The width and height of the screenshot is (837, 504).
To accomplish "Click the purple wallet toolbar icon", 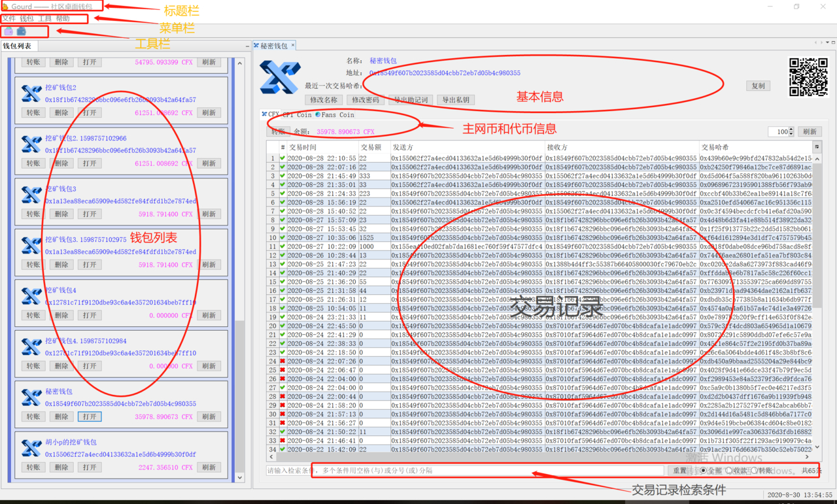I will click(x=9, y=31).
